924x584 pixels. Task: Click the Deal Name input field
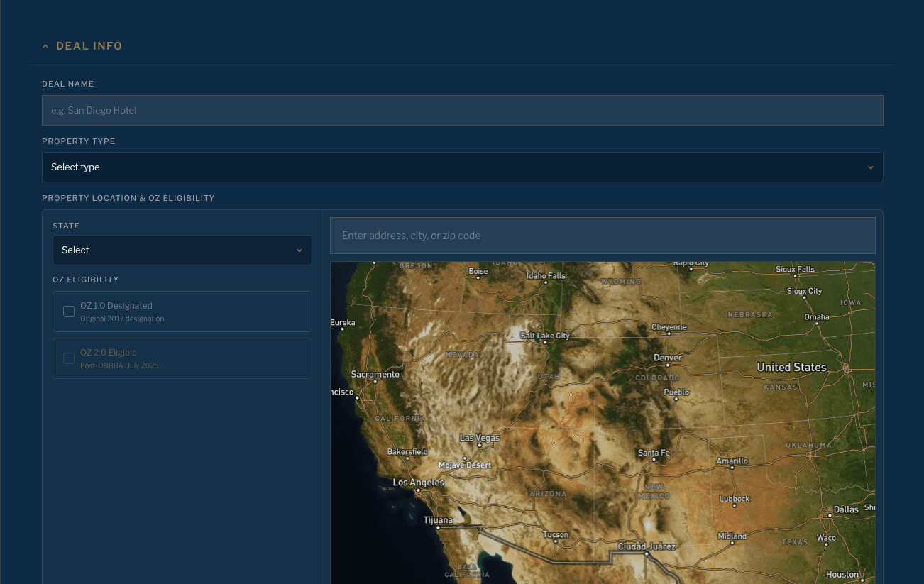(462, 111)
